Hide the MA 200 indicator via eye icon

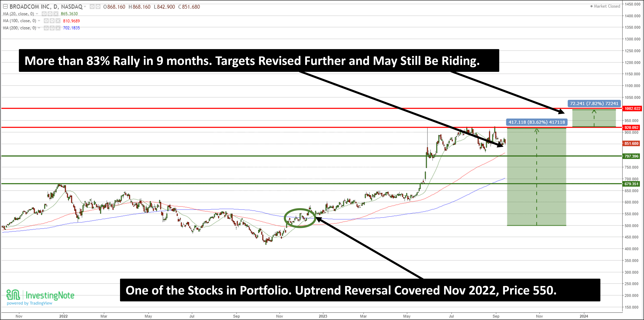point(46,28)
